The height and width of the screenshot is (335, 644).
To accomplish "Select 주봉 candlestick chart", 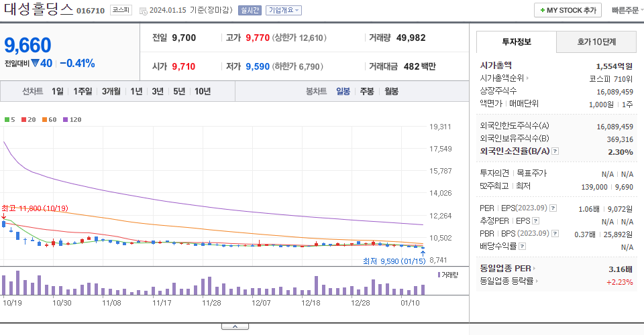I will (367, 91).
